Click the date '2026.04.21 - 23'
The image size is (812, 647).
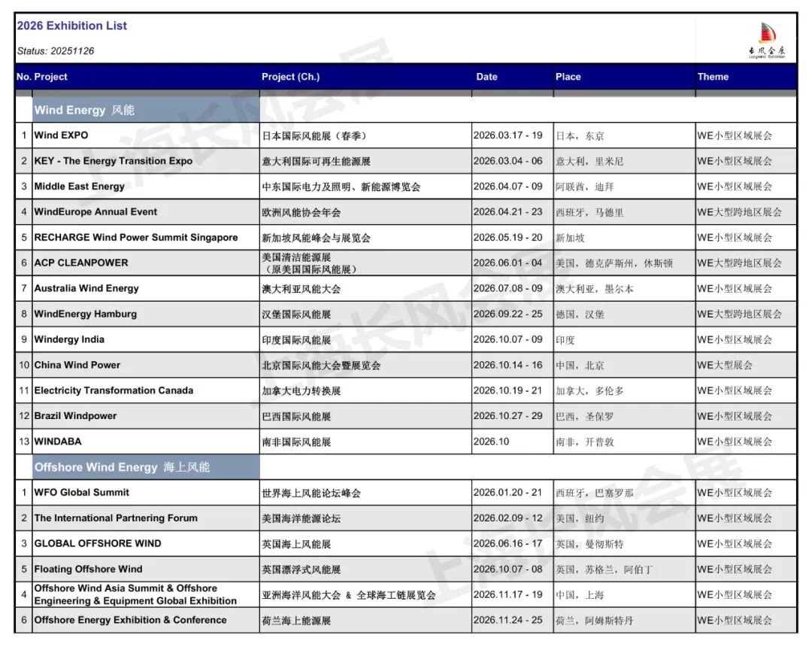click(508, 212)
